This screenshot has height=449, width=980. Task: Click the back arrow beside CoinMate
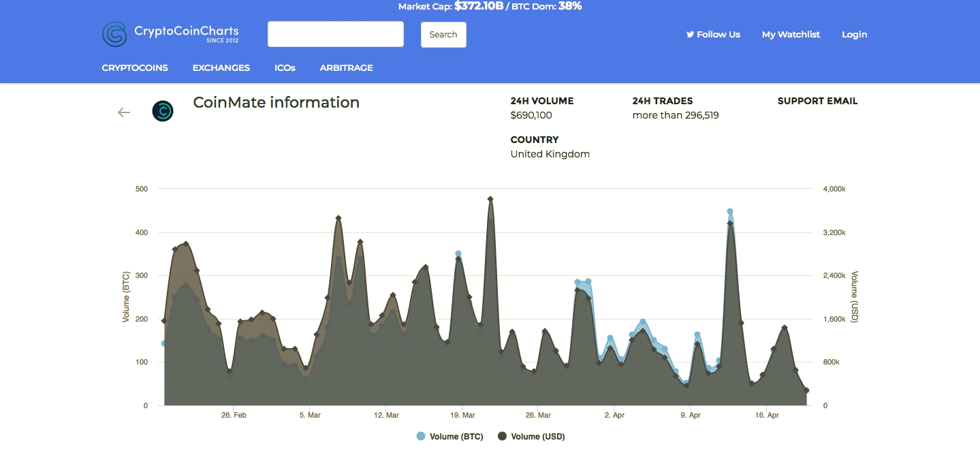124,112
